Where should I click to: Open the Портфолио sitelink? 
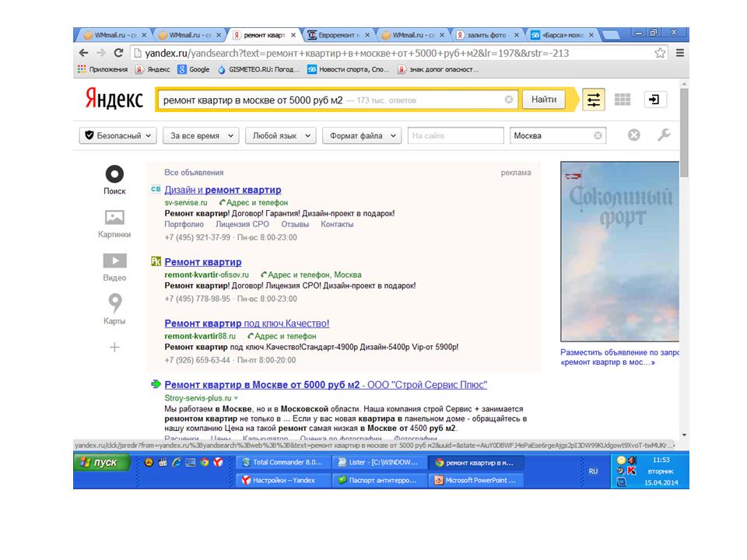click(184, 224)
